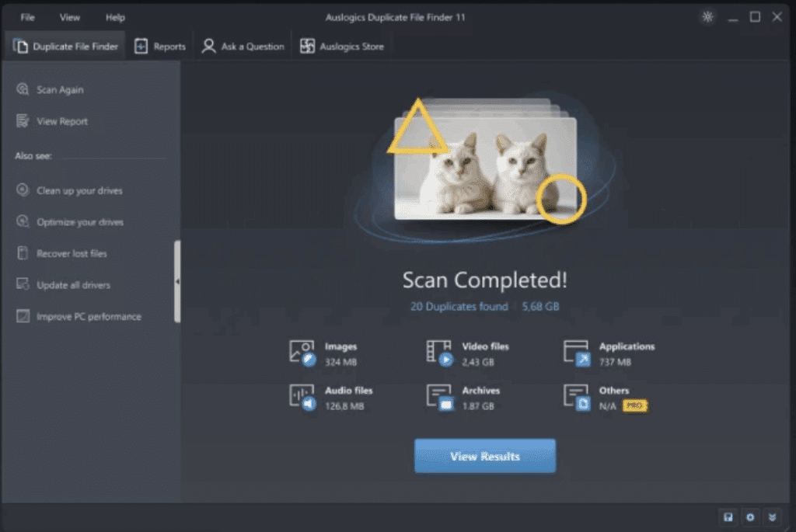
Task: Click the Images category icon
Action: (x=302, y=353)
